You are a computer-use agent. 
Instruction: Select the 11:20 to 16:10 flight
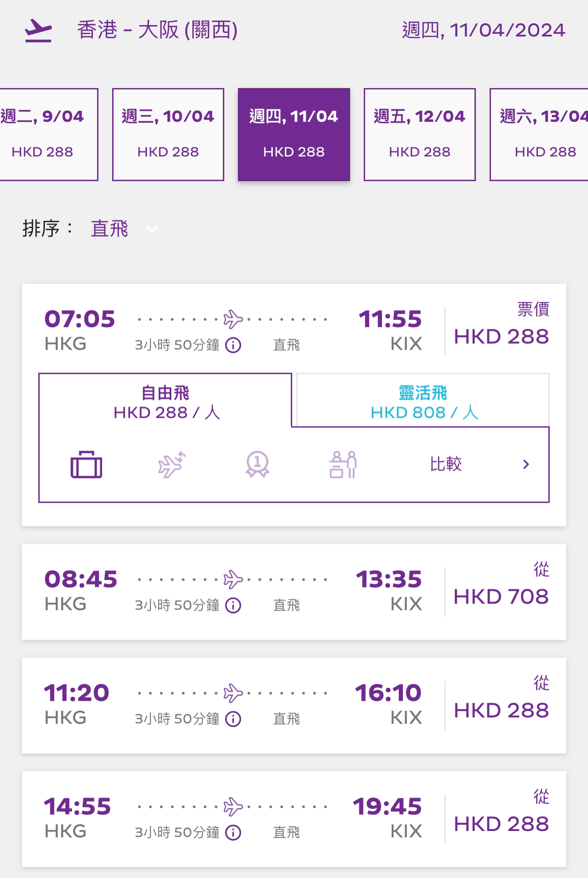pos(294,706)
